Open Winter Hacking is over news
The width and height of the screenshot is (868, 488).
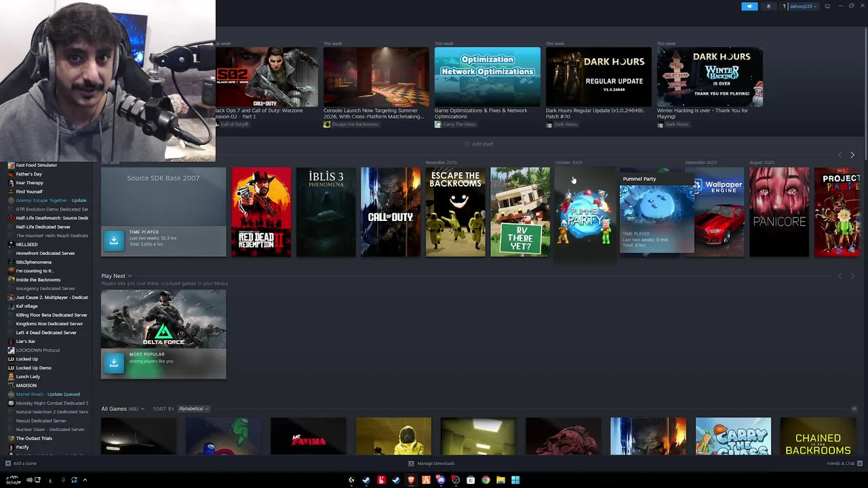709,77
